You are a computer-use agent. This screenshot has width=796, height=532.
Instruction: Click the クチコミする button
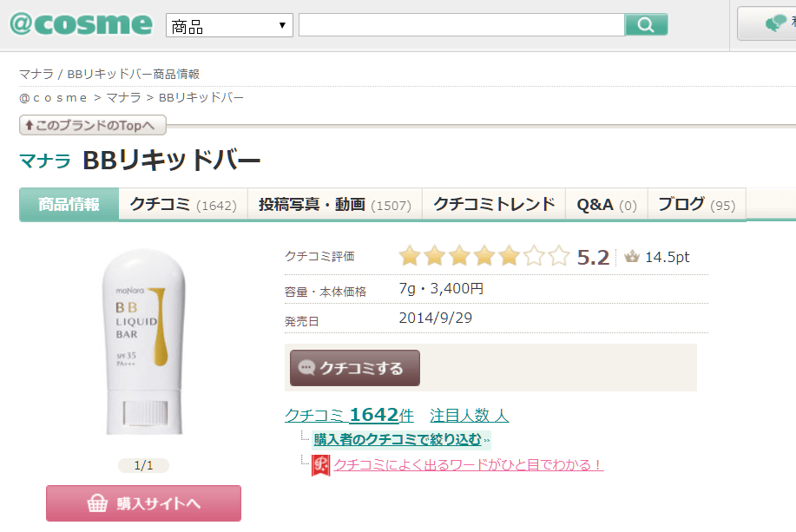pyautogui.click(x=355, y=368)
